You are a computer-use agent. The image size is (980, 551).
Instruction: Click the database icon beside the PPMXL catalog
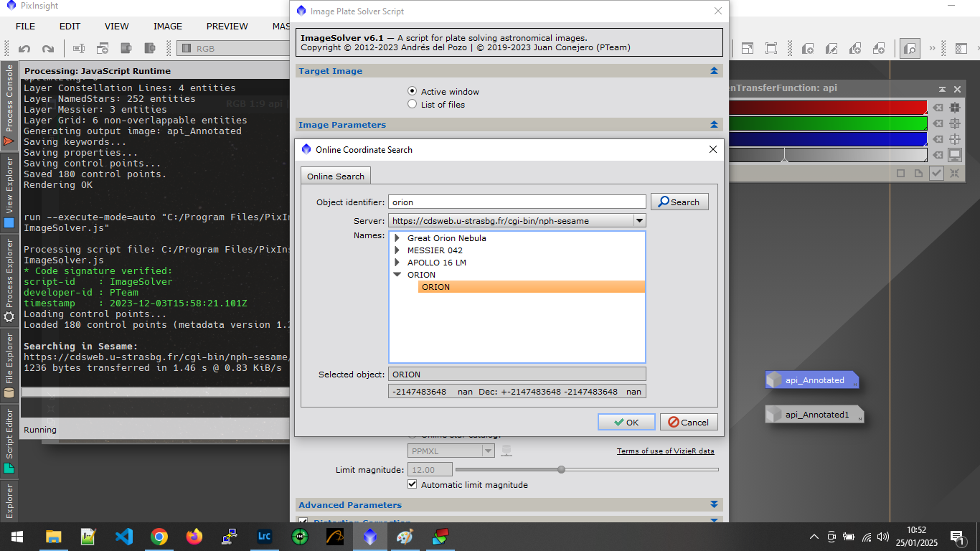pyautogui.click(x=507, y=451)
